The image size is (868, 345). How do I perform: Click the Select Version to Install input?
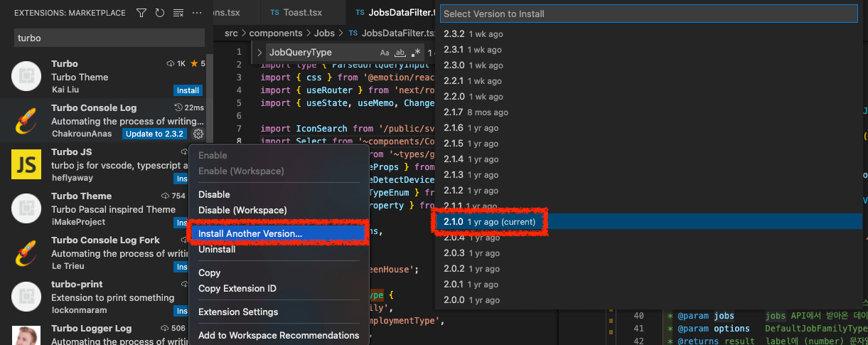648,14
